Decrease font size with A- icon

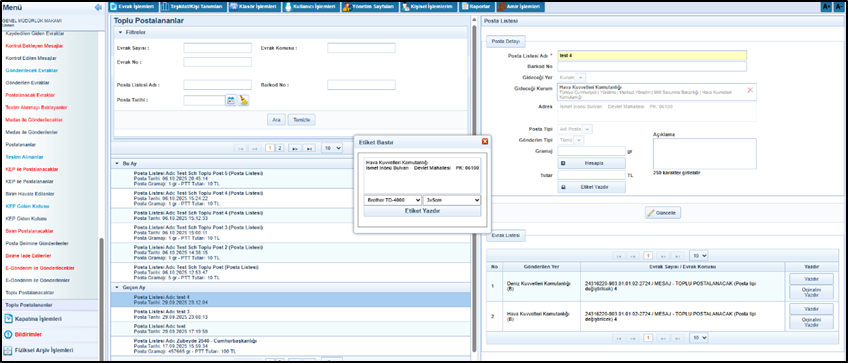(839, 6)
